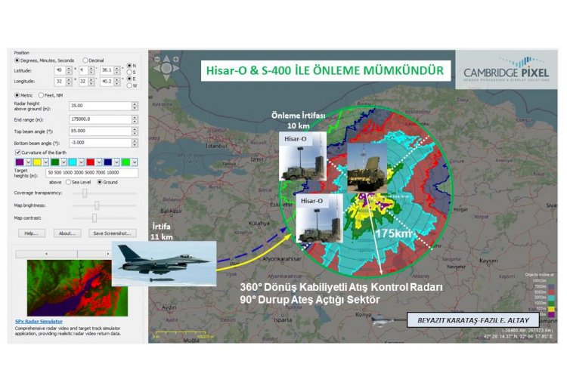Set target heights above Ground

point(108,182)
